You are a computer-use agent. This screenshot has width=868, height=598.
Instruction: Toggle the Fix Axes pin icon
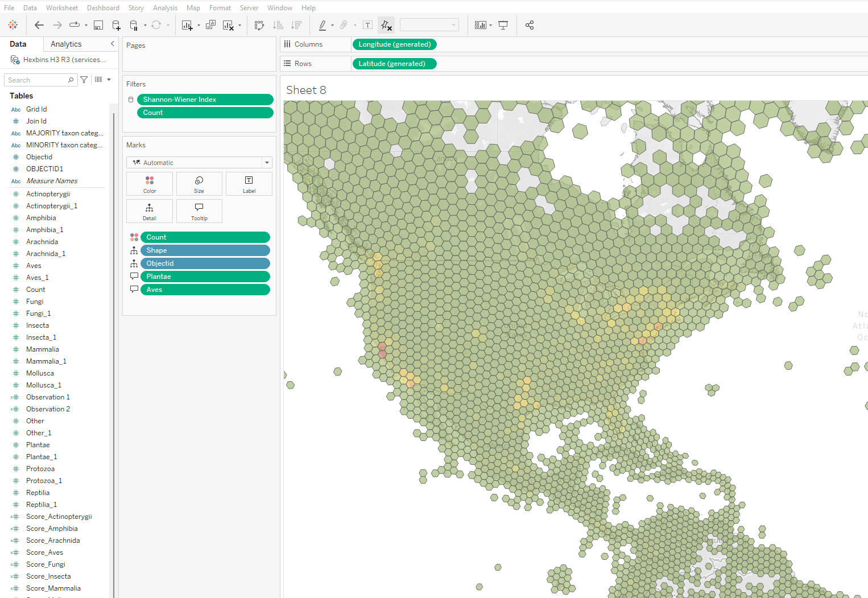pos(386,25)
